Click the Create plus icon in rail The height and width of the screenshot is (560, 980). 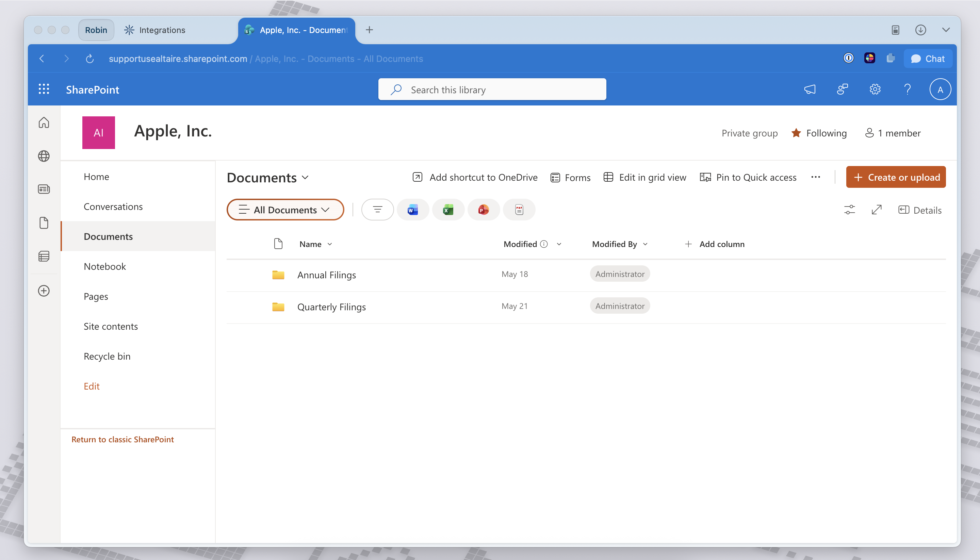tap(44, 291)
